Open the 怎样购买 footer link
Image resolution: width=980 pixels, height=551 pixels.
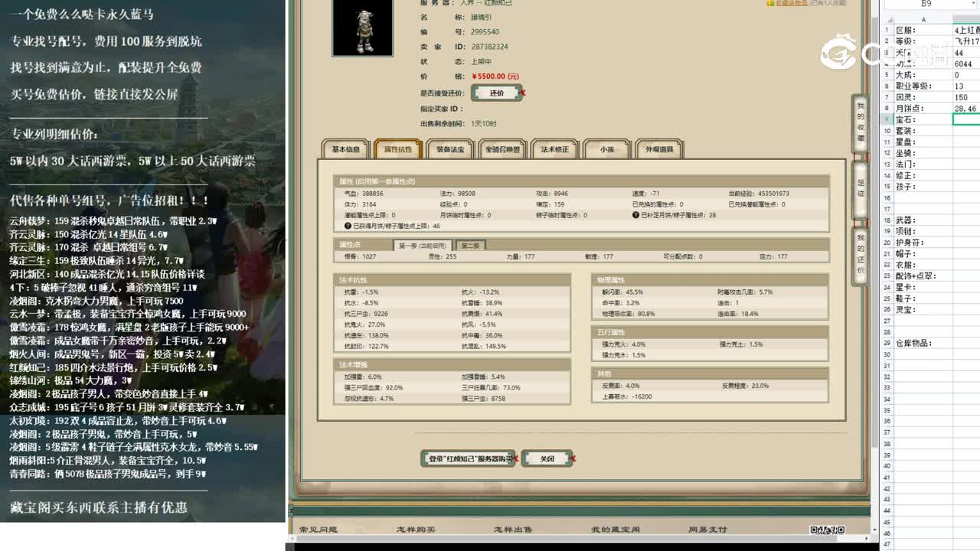tap(416, 530)
